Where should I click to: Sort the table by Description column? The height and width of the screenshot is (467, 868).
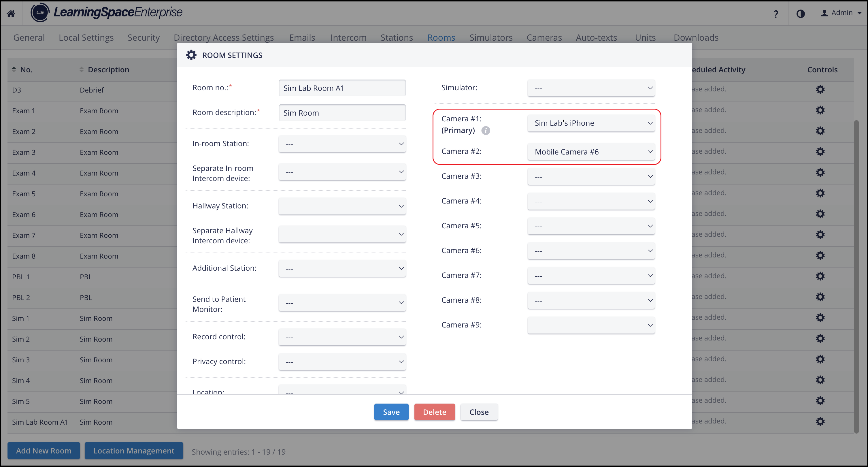(104, 69)
